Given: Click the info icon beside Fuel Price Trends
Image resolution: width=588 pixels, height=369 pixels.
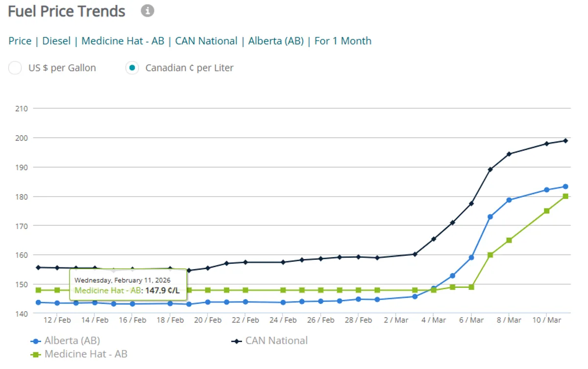Looking at the screenshot, I should pyautogui.click(x=147, y=10).
